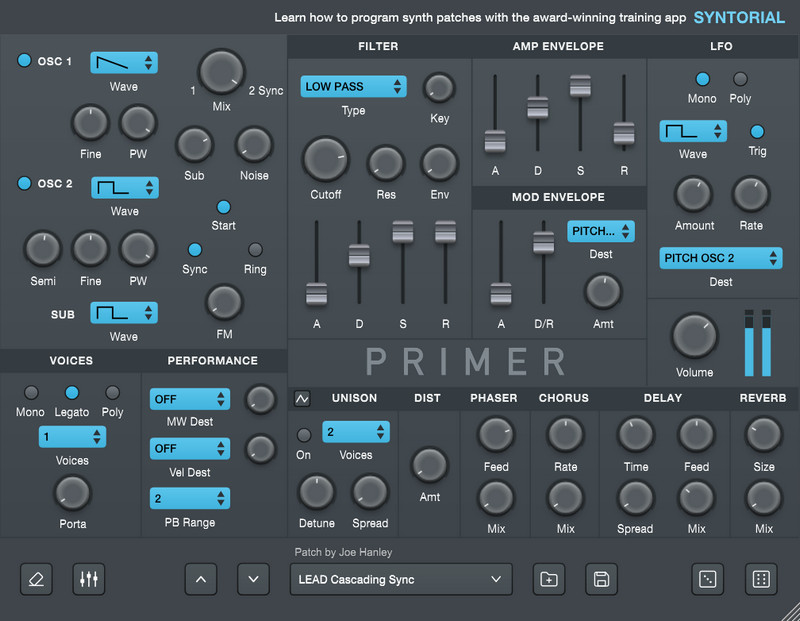The width and height of the screenshot is (800, 621).
Task: Click the eraser clear-patch icon
Action: (x=36, y=579)
